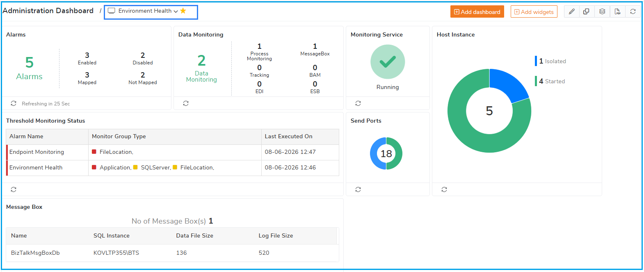Click the Log File Size column header
644x272 pixels.
tap(276, 235)
